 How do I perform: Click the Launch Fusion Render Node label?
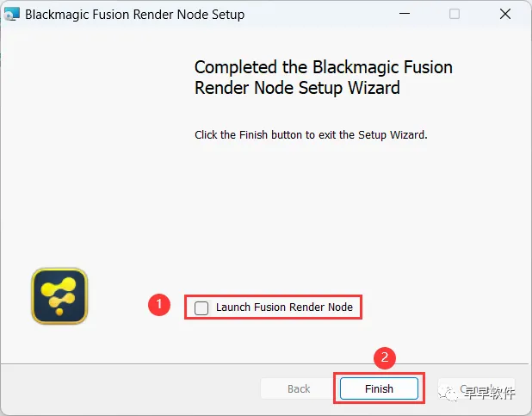284,307
